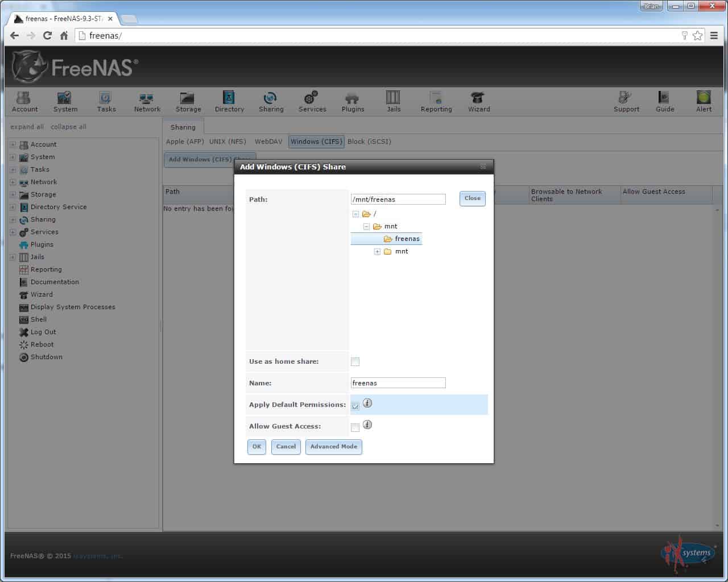
Task: Open the Jails toolbar icon
Action: [393, 102]
